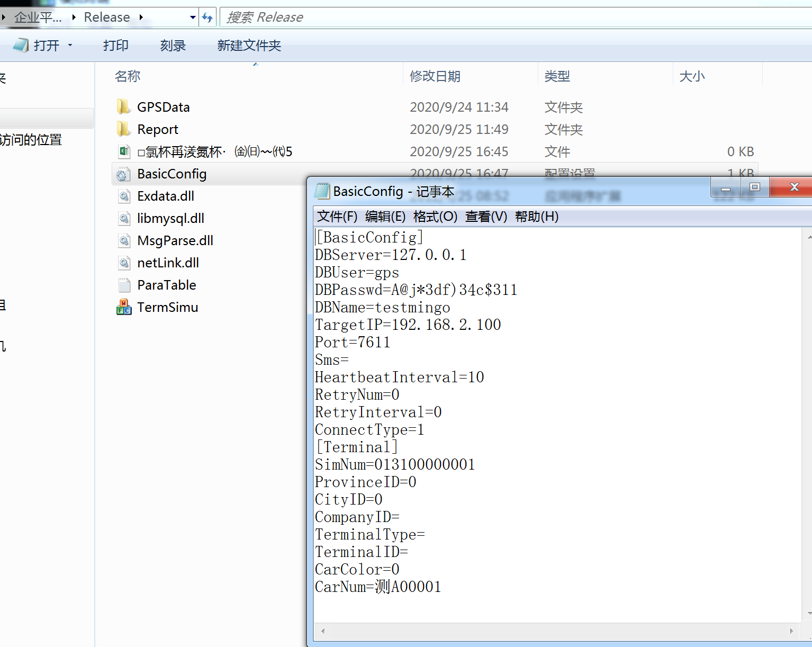Click the netLink.dll file icon
812x647 pixels.
coord(124,263)
